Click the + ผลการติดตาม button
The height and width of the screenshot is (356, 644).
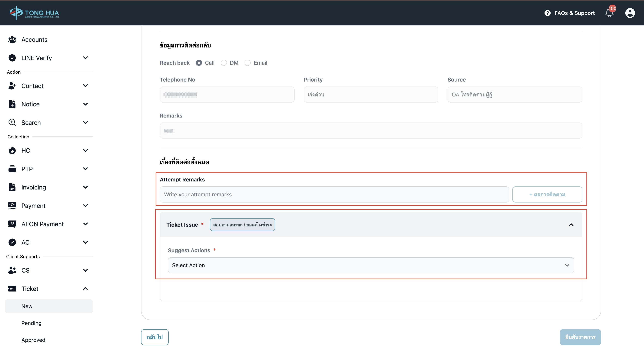click(x=547, y=194)
